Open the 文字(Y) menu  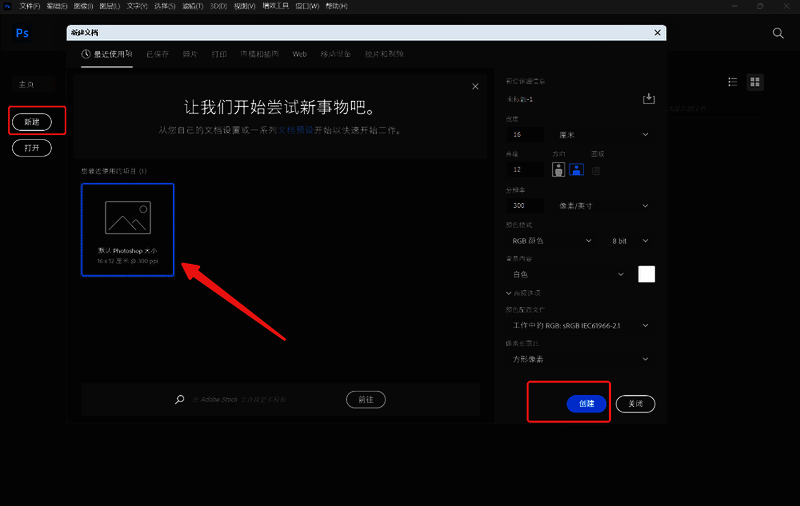point(137,6)
